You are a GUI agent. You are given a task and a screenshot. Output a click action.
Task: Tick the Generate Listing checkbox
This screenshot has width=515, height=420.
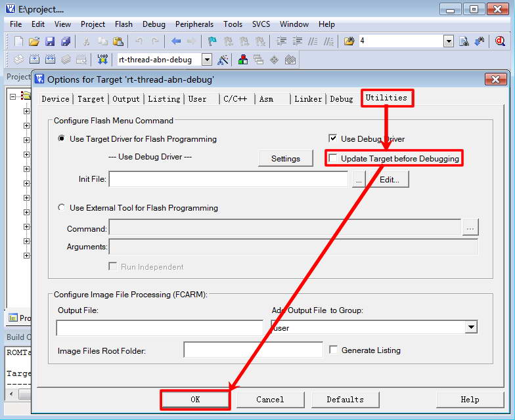coord(334,350)
